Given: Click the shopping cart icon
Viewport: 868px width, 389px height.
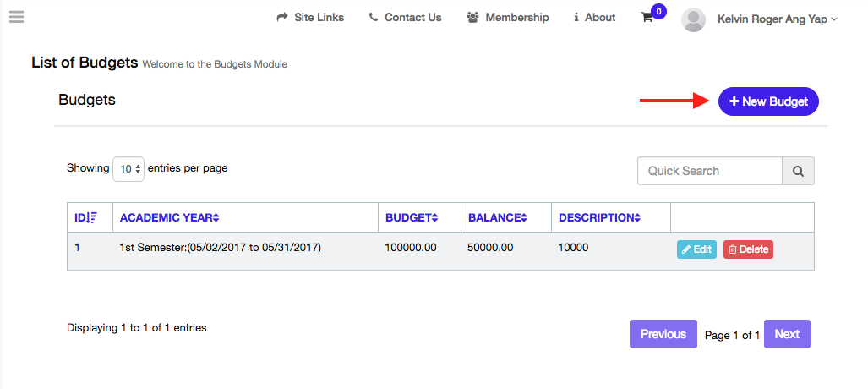Looking at the screenshot, I should tap(647, 18).
